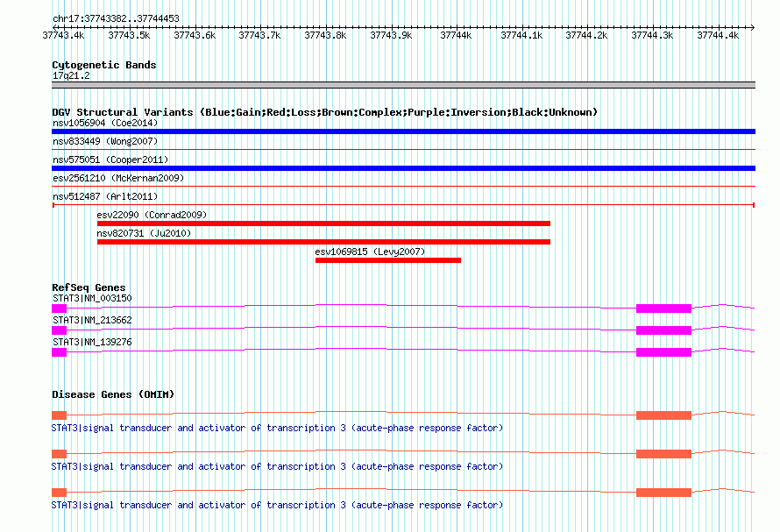Click the STAT3|NM_213662 transcript label

tap(92, 320)
